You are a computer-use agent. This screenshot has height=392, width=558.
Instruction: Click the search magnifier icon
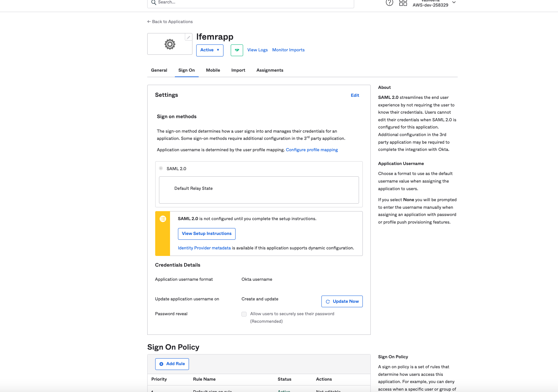154,2
